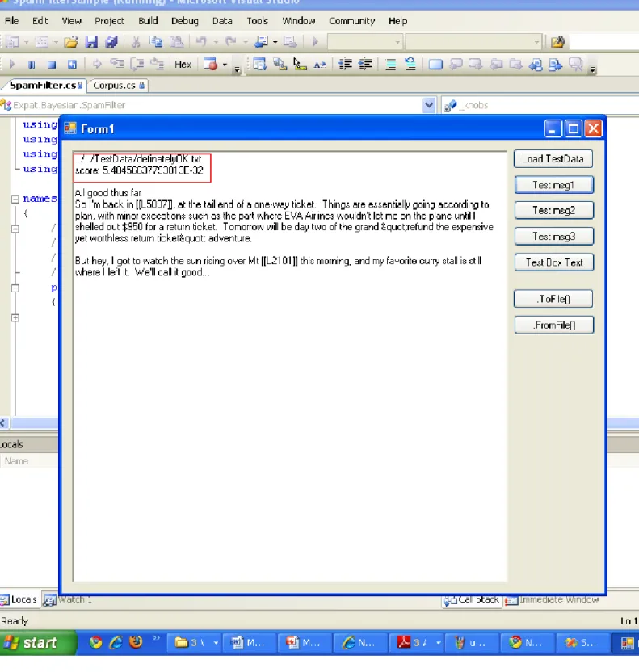Open the Build menu
Image resolution: width=639 pixels, height=672 pixels.
click(x=148, y=21)
